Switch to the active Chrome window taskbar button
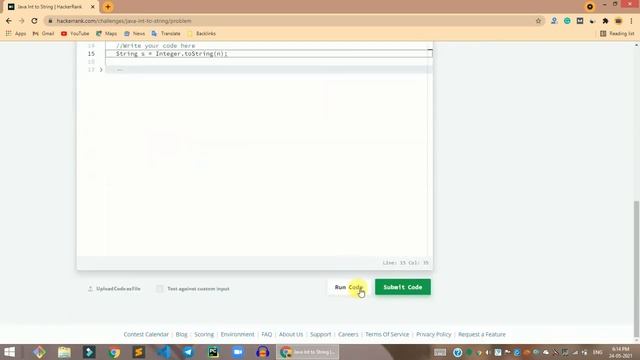The height and width of the screenshot is (360, 640). [x=308, y=352]
